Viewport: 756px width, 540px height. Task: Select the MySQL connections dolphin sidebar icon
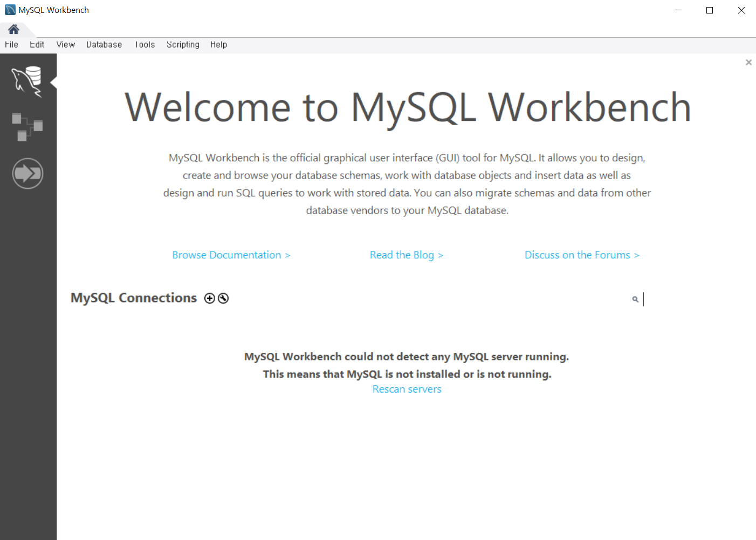coord(27,81)
